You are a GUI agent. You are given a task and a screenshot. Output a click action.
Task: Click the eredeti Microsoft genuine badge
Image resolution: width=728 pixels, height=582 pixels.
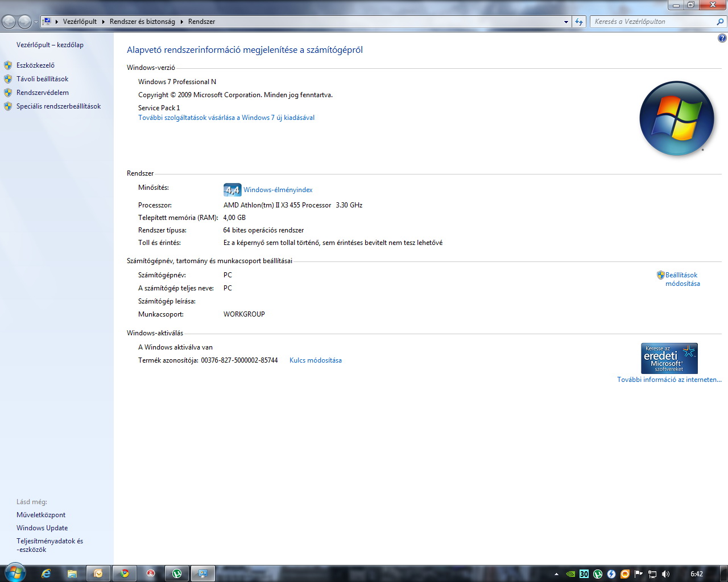click(x=669, y=358)
